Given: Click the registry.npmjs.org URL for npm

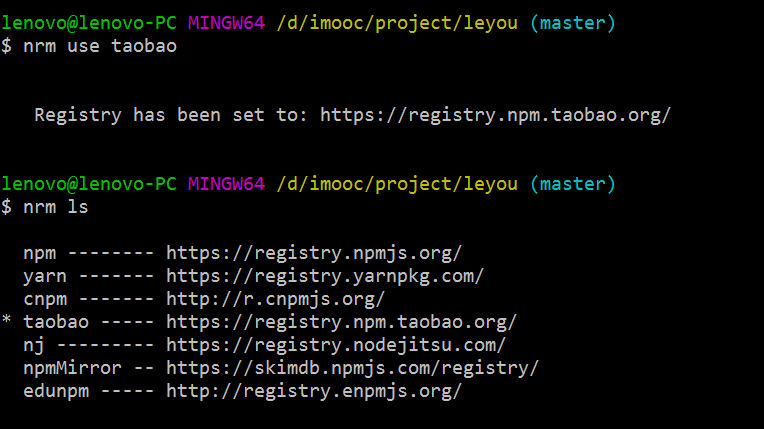Looking at the screenshot, I should pyautogui.click(x=313, y=253).
